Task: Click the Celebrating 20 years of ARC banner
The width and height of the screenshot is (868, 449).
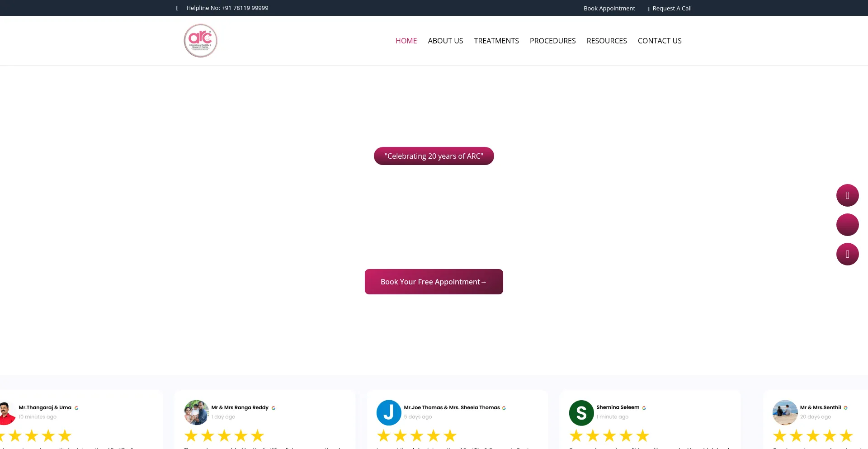Action: (434, 156)
